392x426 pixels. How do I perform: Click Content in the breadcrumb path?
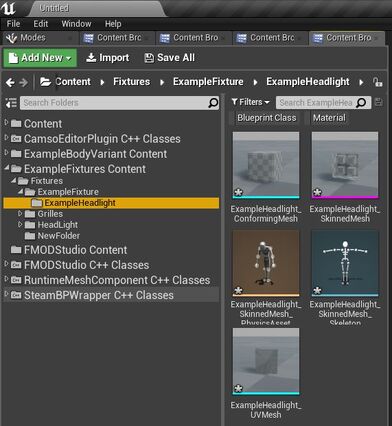click(73, 82)
